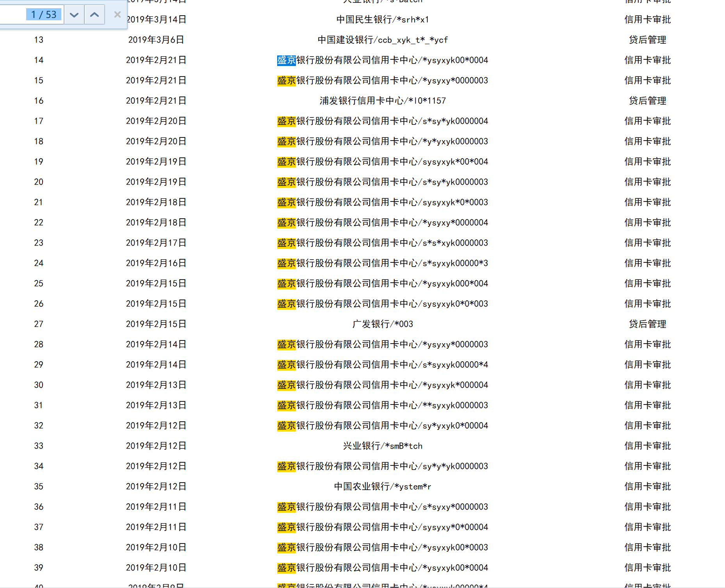This screenshot has width=725, height=588.
Task: Go to previous search match
Action: coord(94,15)
